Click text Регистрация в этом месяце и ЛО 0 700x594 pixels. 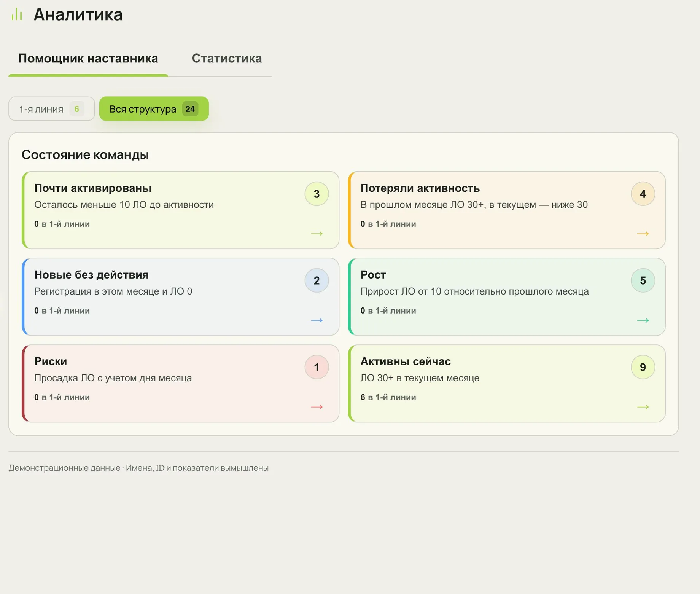113,291
